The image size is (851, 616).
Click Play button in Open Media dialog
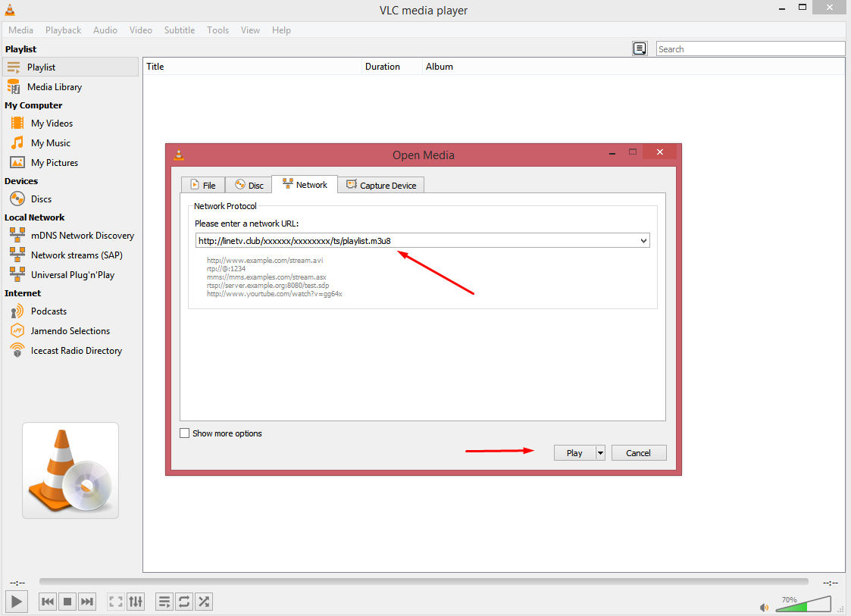click(x=574, y=452)
